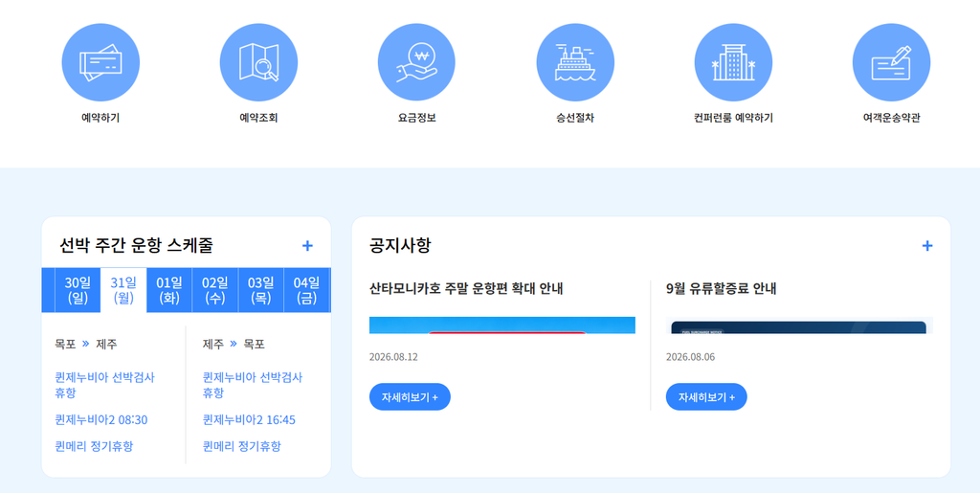Open the dark thumbnail of 유류할증료 notice

tap(799, 325)
